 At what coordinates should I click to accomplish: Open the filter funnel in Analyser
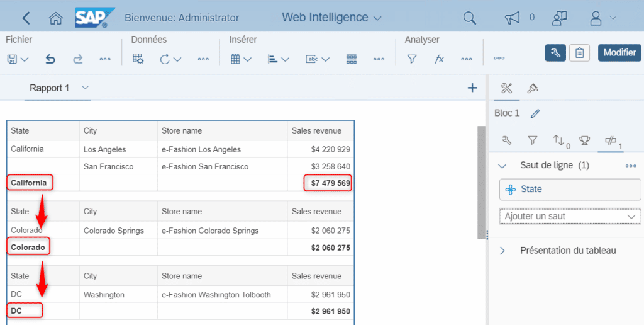[x=411, y=59]
